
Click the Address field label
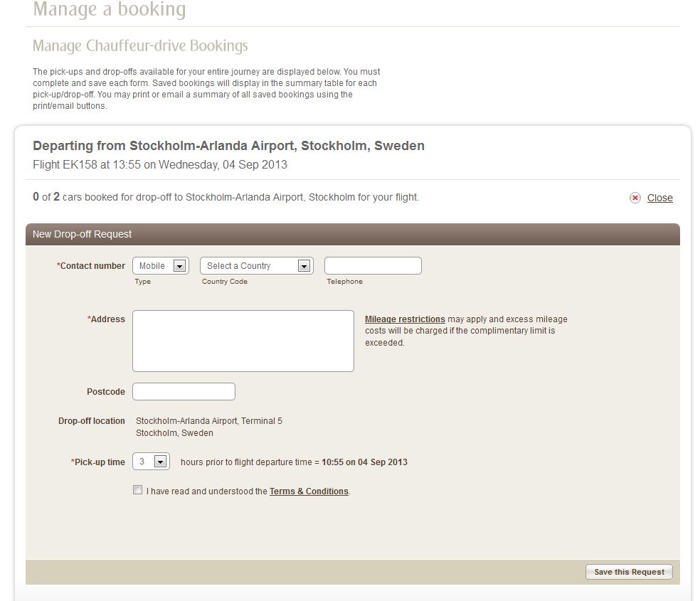coord(107,319)
